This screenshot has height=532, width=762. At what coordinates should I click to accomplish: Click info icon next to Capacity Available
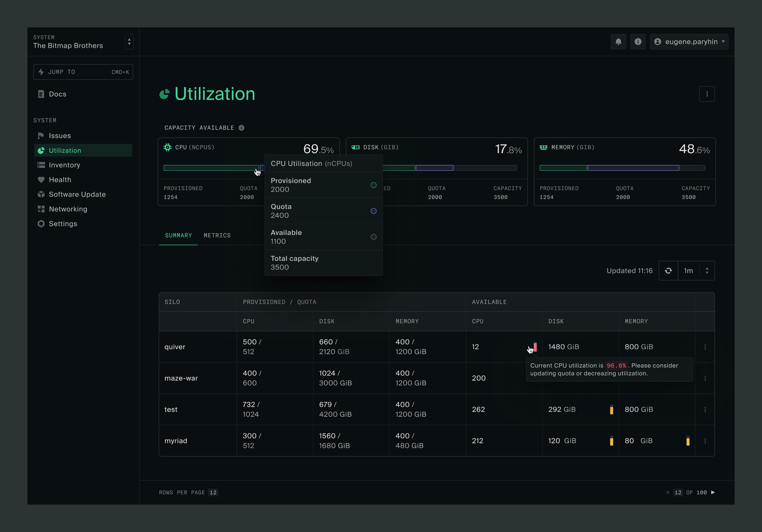click(241, 128)
